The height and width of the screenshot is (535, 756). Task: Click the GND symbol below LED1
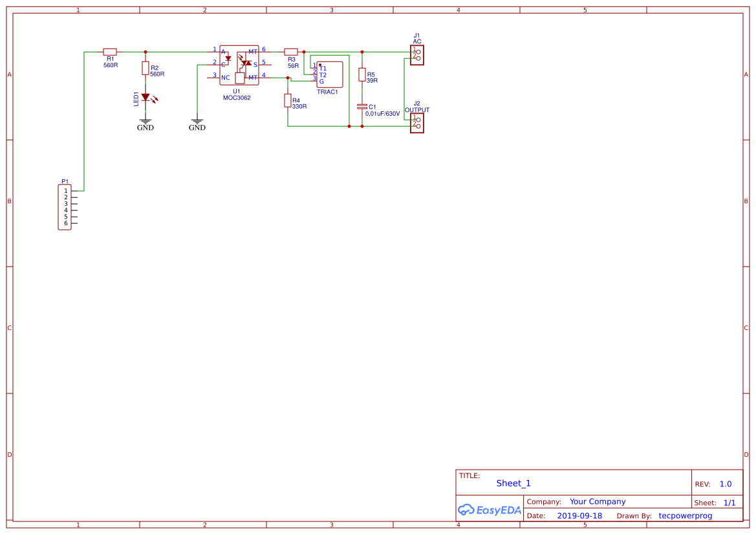[144, 120]
